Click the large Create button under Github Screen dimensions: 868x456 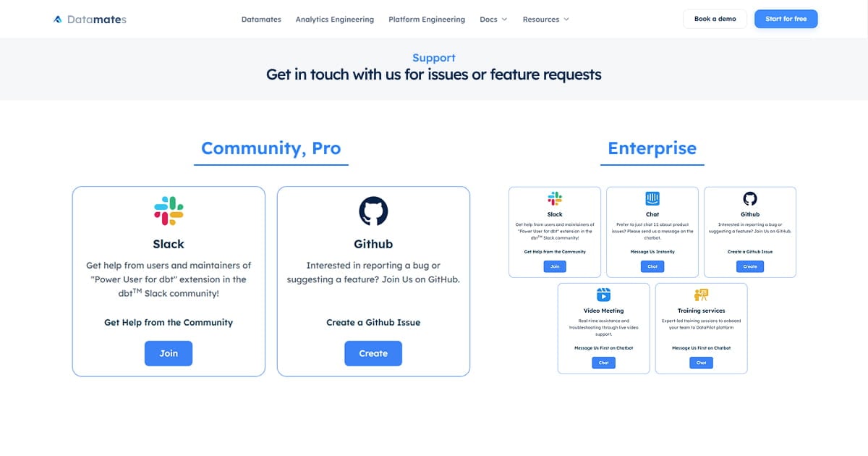pos(373,353)
